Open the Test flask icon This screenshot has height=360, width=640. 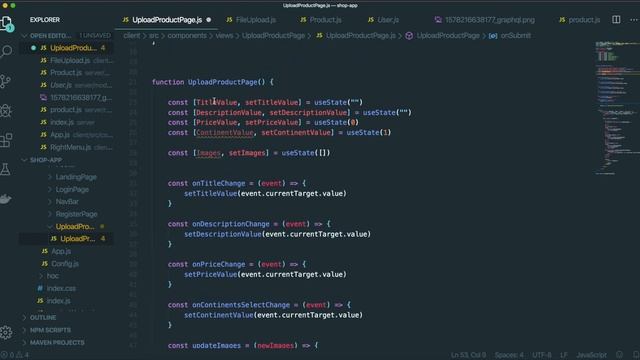pos(5,169)
